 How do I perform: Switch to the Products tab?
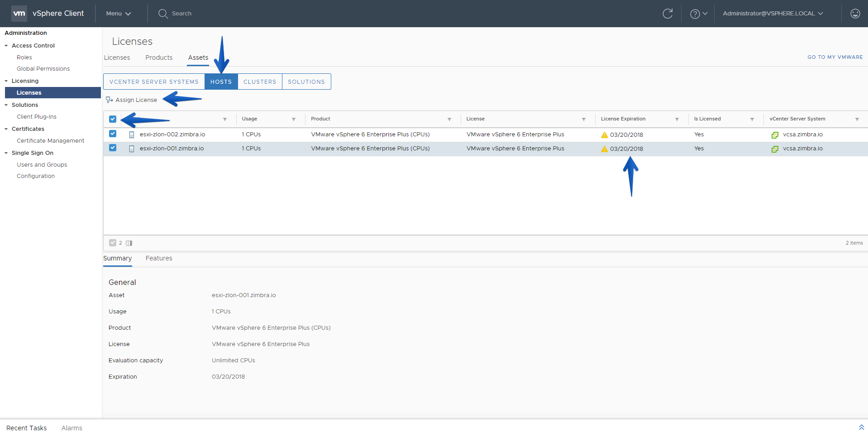tap(159, 58)
